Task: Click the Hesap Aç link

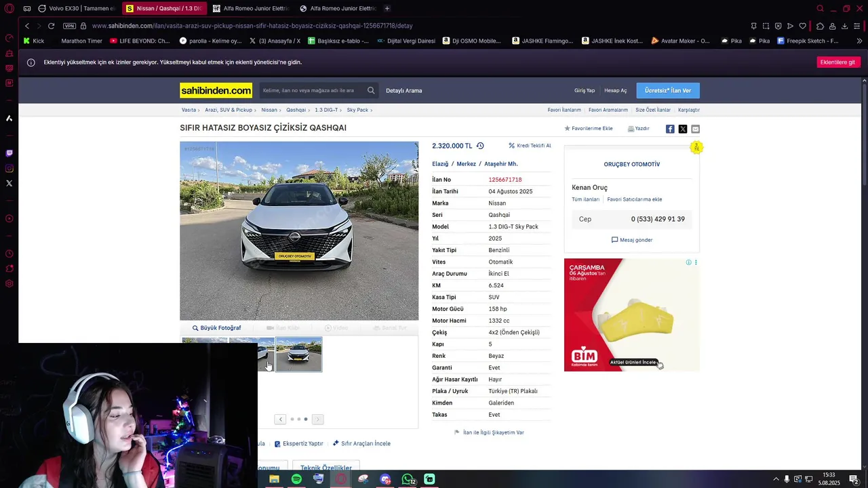Action: pyautogui.click(x=616, y=90)
